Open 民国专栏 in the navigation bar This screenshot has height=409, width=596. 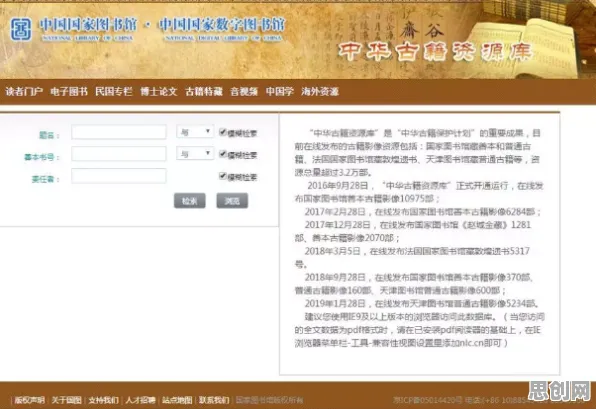point(114,92)
